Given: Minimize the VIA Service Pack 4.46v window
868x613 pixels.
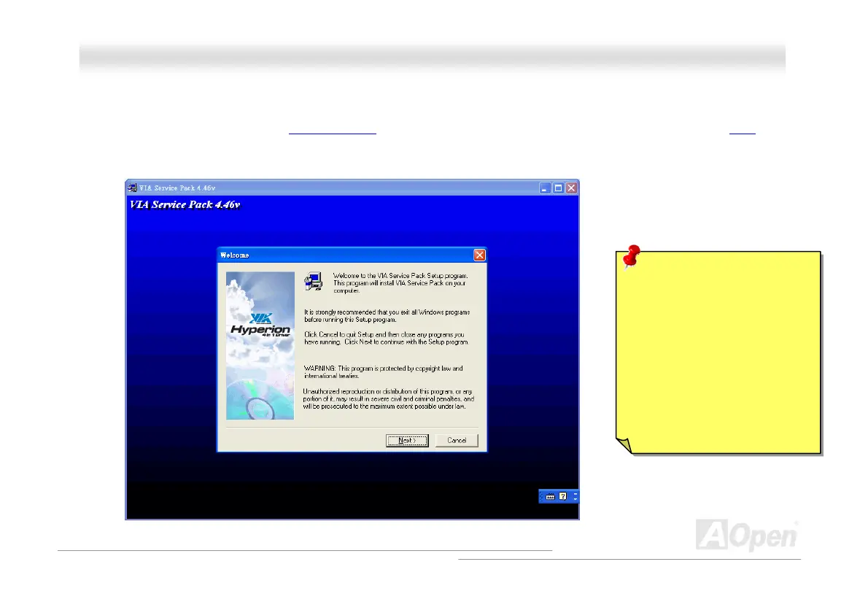Looking at the screenshot, I should point(545,188).
